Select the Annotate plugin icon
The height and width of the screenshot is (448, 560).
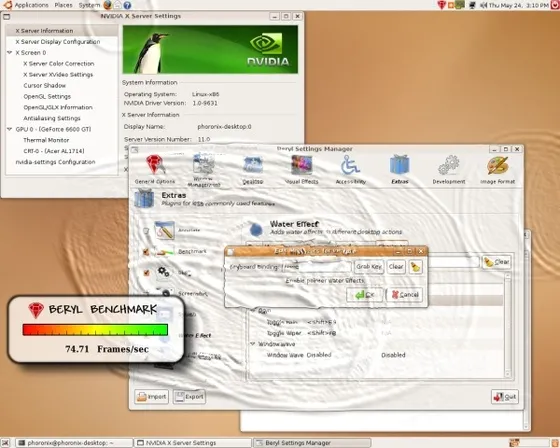pos(164,230)
